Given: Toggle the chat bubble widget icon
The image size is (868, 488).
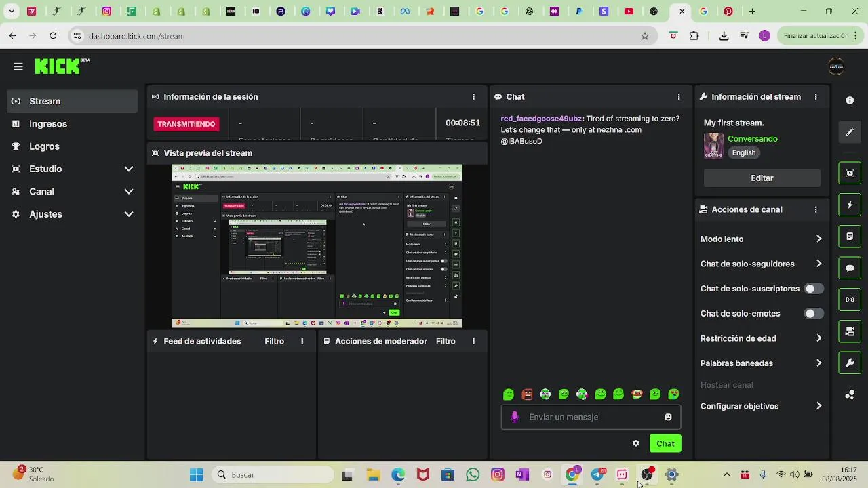Looking at the screenshot, I should coord(850,268).
